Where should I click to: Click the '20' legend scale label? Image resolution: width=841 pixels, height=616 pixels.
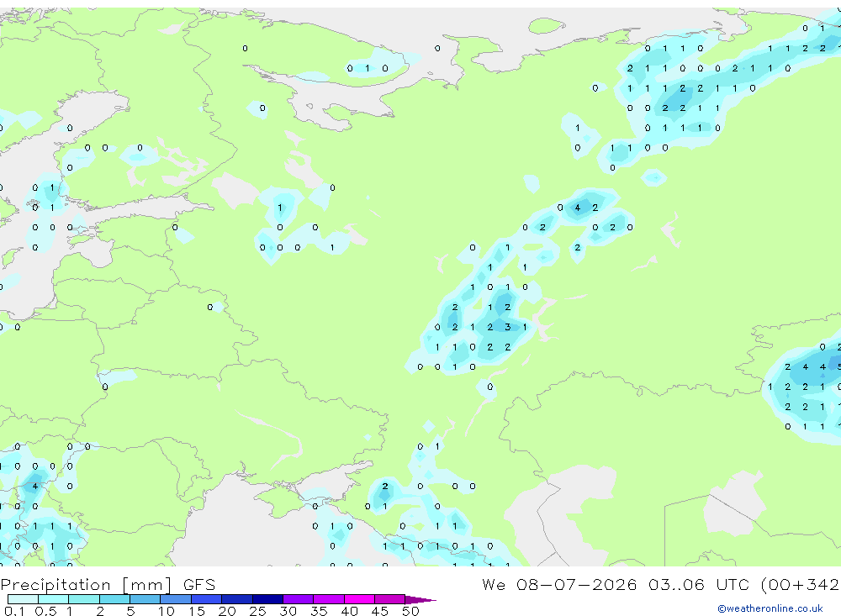pyautogui.click(x=227, y=611)
